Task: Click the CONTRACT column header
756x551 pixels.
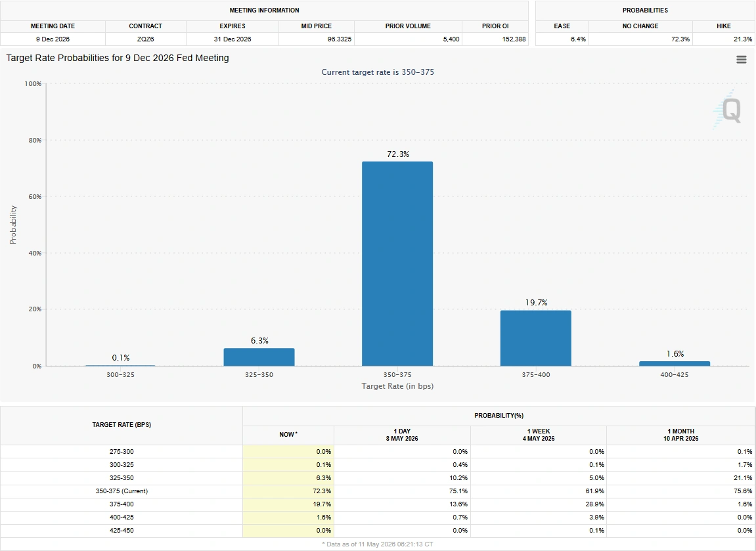Action: pos(146,26)
